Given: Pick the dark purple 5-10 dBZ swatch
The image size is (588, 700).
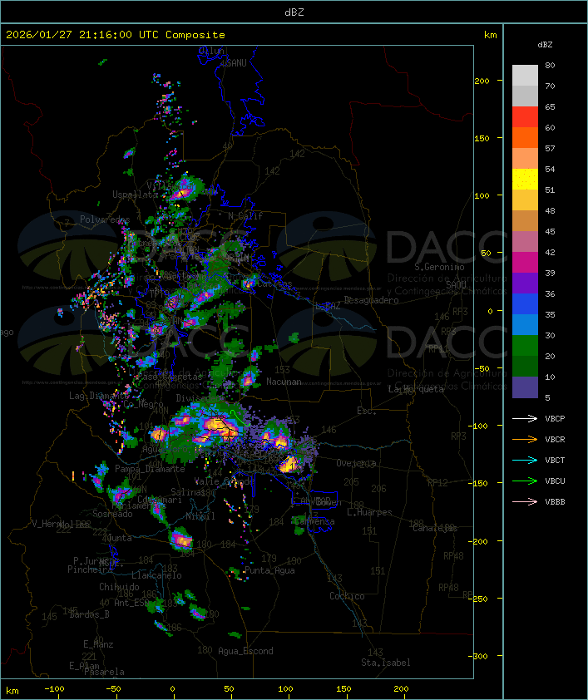Looking at the screenshot, I should tap(525, 387).
